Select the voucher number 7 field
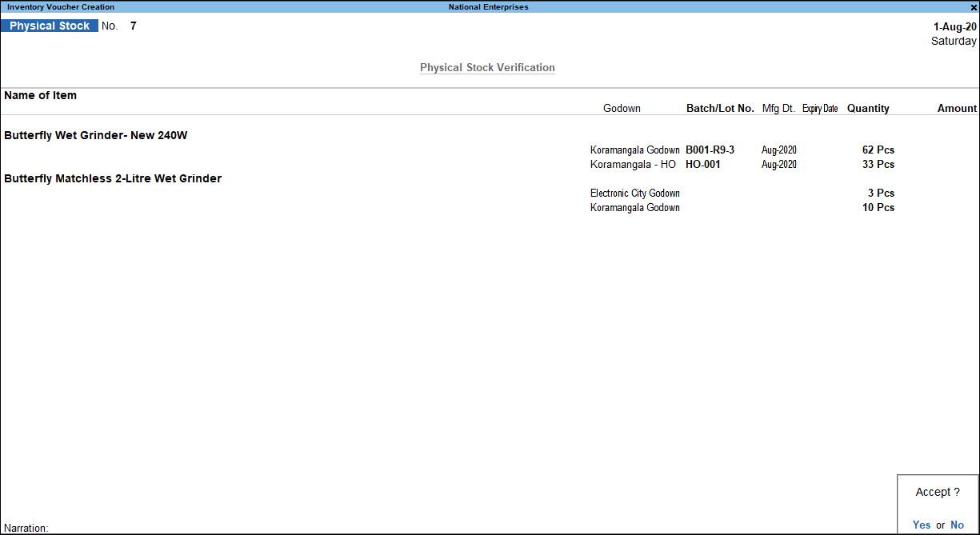This screenshot has width=980, height=535. pyautogui.click(x=133, y=26)
